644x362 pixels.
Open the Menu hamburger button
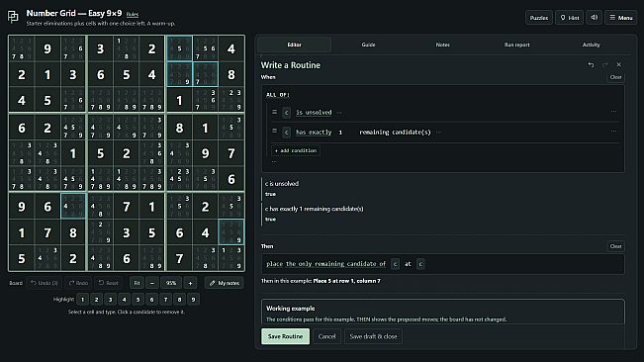click(x=621, y=18)
